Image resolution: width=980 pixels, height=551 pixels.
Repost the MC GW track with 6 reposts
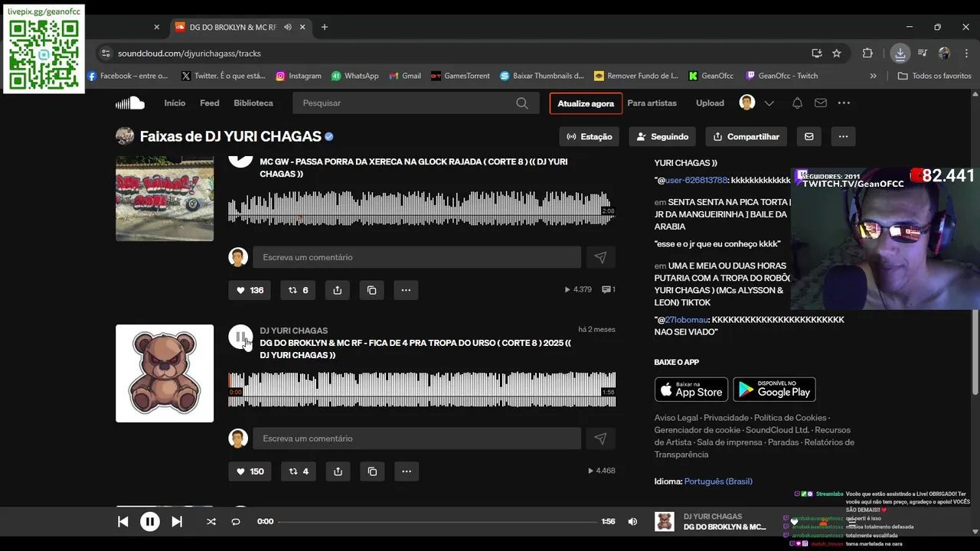299,290
